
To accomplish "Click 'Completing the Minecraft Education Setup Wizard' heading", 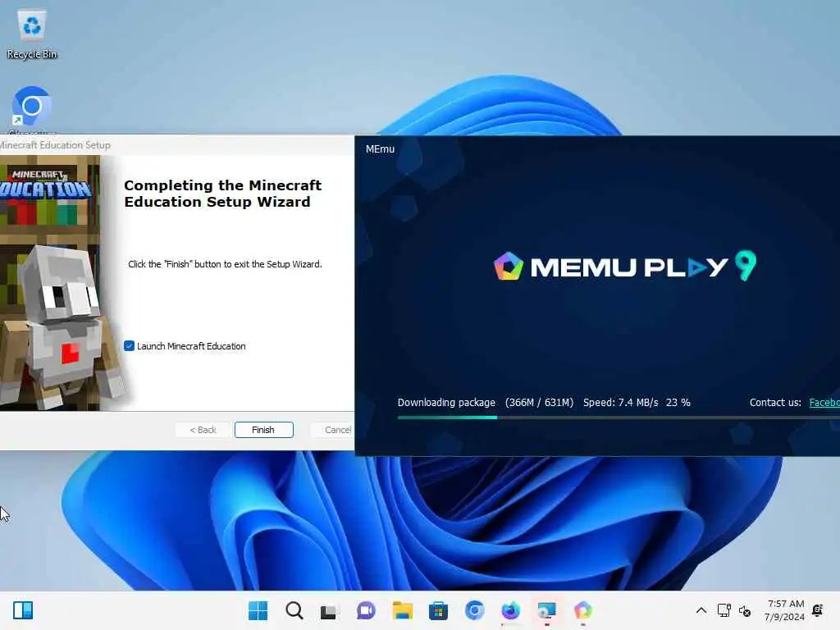I will (x=223, y=194).
